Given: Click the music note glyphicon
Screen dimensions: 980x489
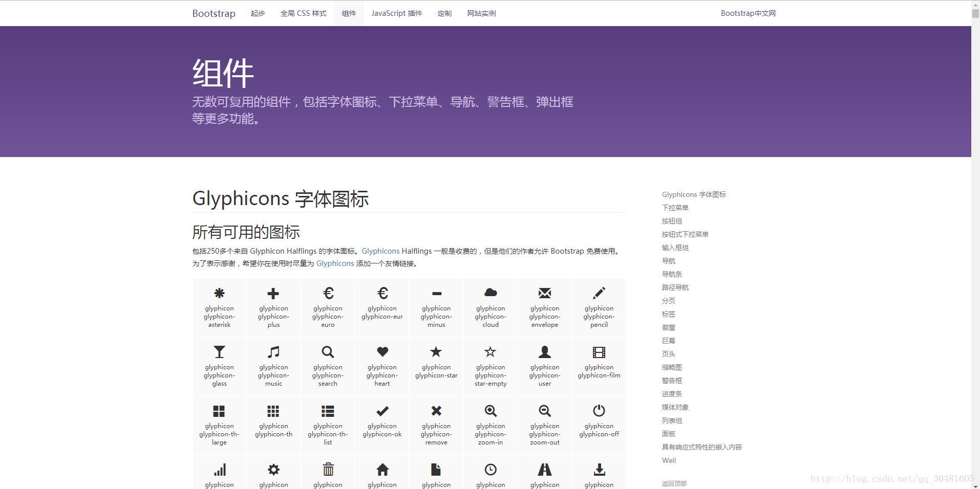Looking at the screenshot, I should pyautogui.click(x=273, y=352).
